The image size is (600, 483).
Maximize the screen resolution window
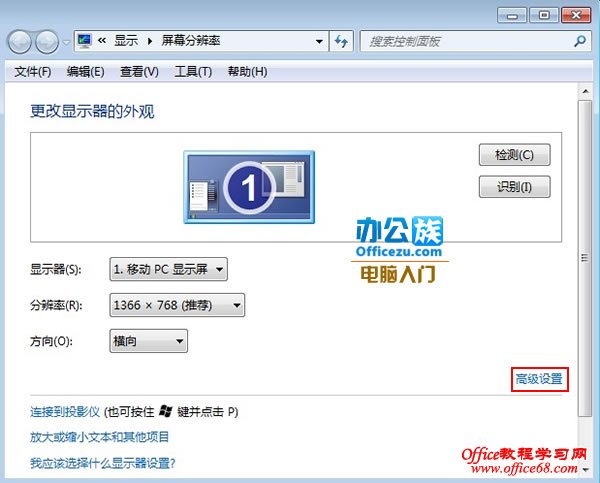544,16
